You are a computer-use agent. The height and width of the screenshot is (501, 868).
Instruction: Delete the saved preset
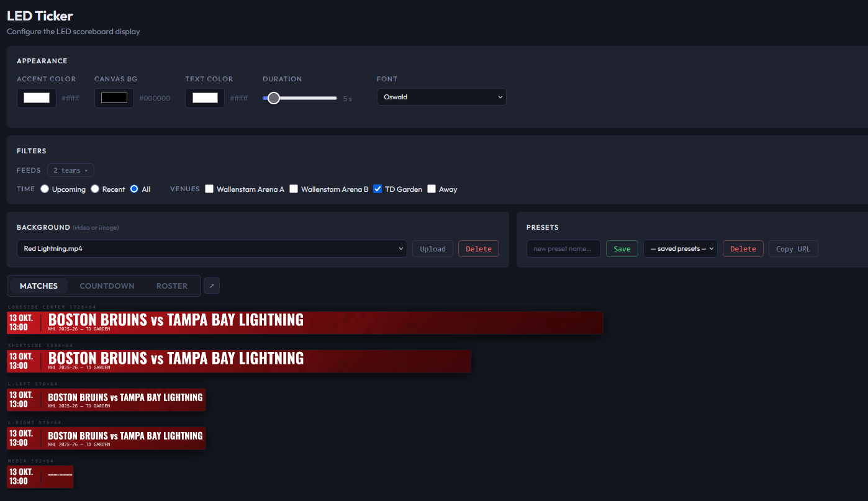click(x=743, y=248)
